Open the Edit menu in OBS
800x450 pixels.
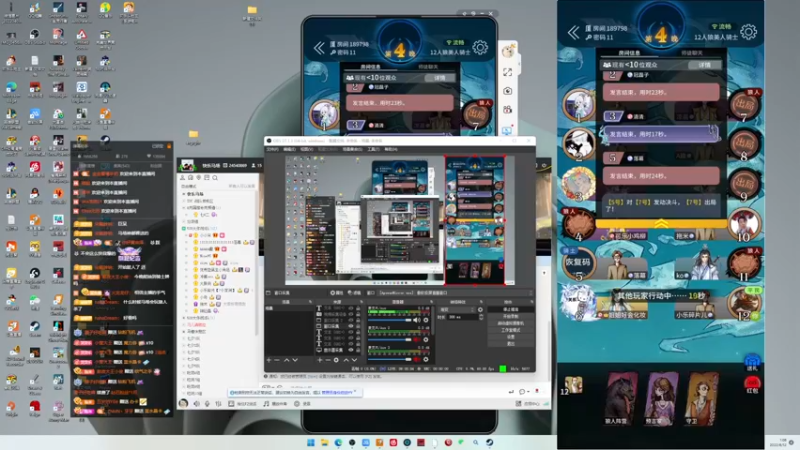[289, 149]
